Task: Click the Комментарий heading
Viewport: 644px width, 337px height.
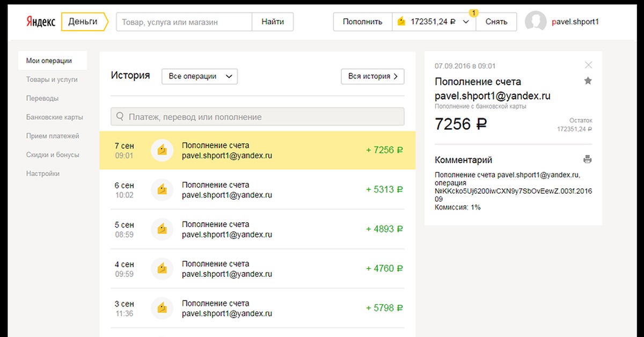Action: click(x=463, y=160)
